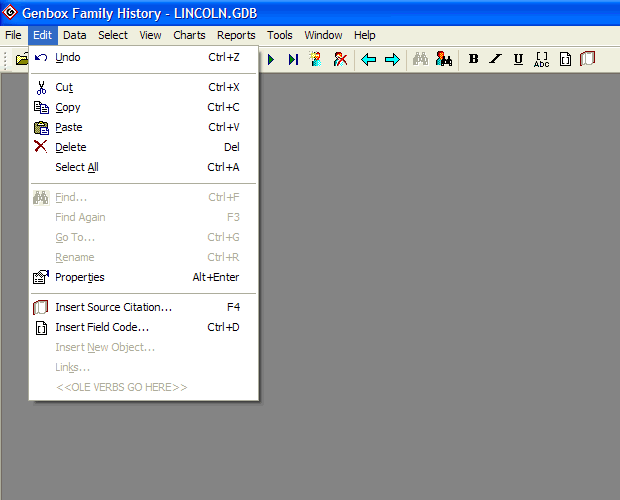This screenshot has width=620, height=500.
Task: Select Insert Field Code menu entry
Action: 102,327
